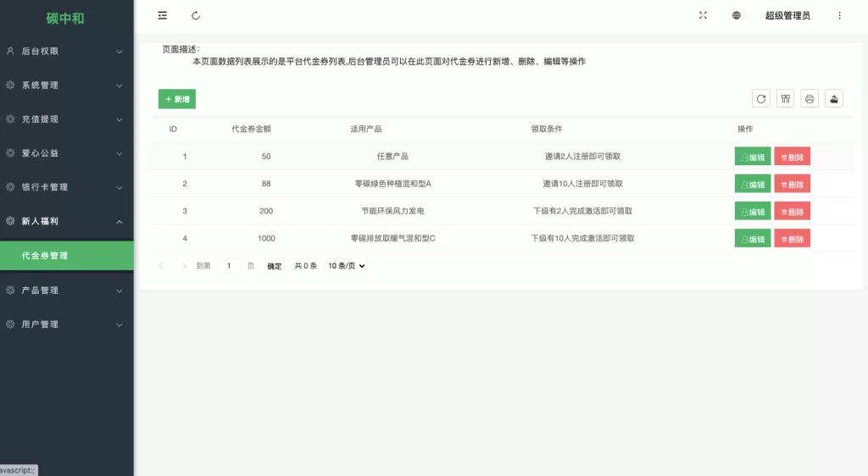Enter fullscreen mode via header icon
The width and height of the screenshot is (868, 476).
tap(703, 15)
